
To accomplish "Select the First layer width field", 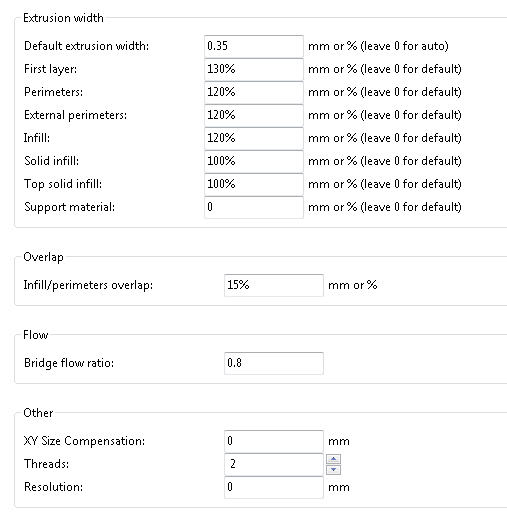I will 254,69.
